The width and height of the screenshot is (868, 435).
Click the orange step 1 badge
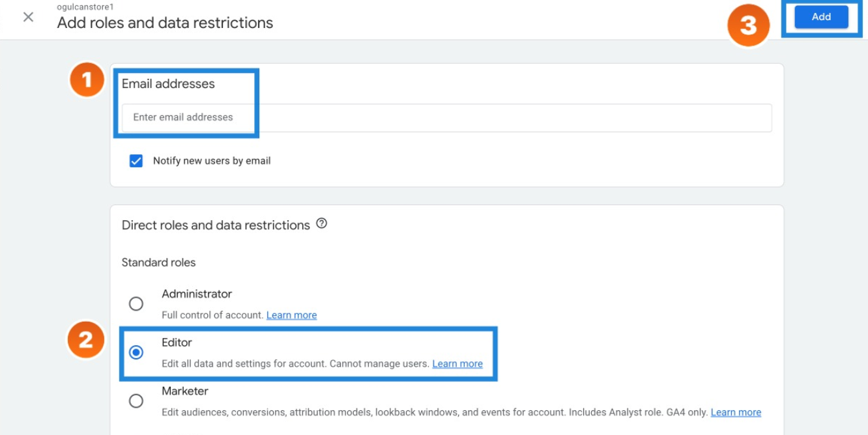pos(87,80)
